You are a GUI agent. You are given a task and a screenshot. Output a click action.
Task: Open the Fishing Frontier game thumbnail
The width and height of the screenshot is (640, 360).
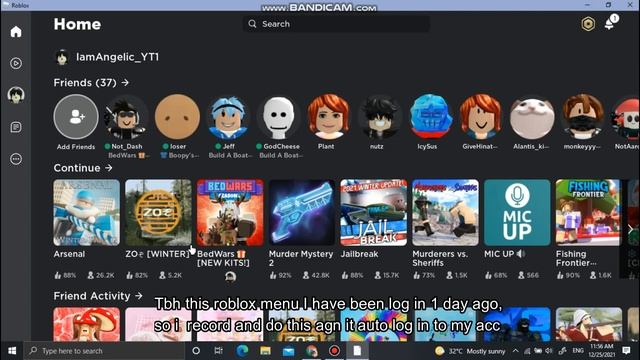588,213
